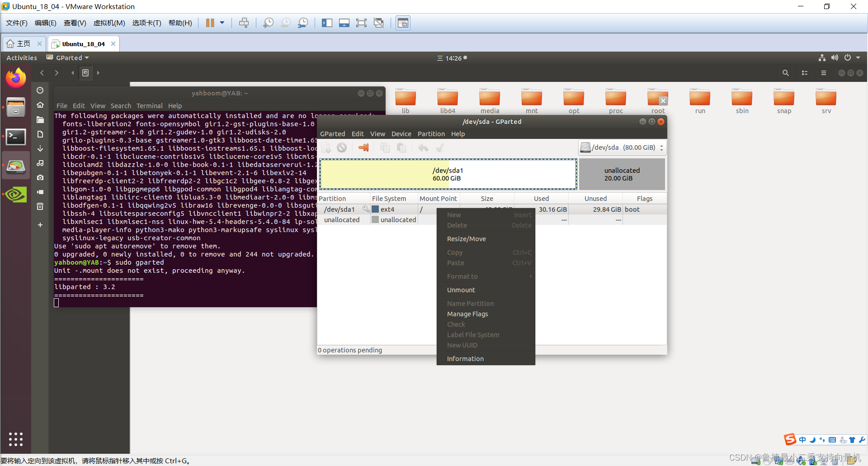The image size is (868, 466).
Task: Open the Terminal menu in terminal window
Action: [x=150, y=106]
